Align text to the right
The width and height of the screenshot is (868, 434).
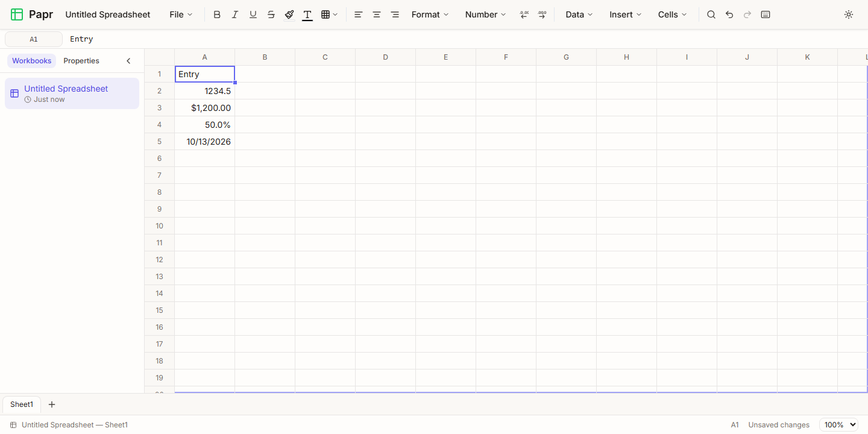point(395,14)
